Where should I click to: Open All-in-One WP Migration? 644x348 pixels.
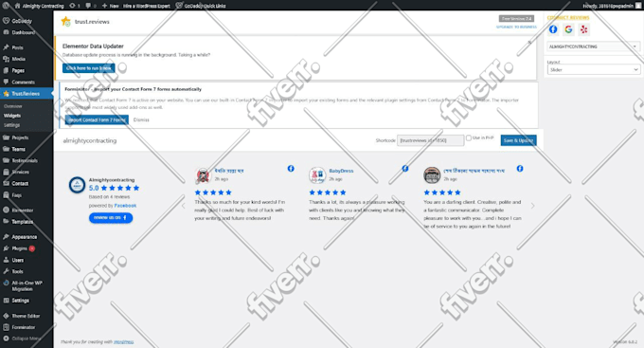27,285
